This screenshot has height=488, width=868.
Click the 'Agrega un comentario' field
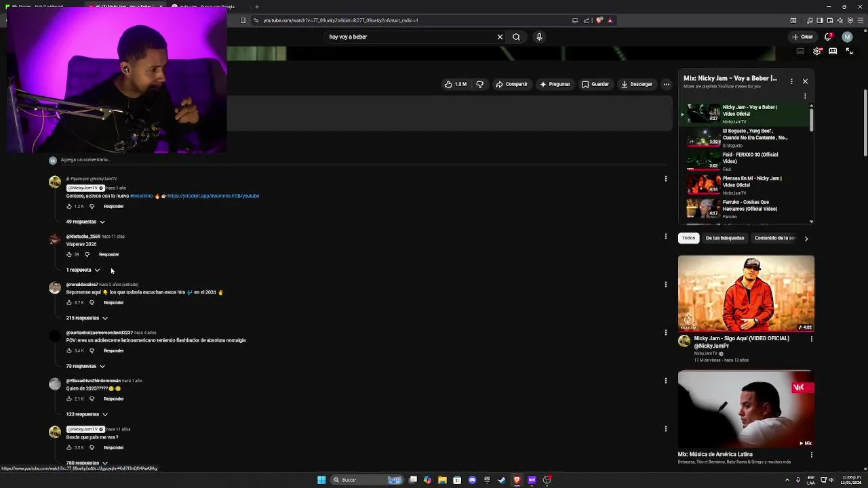tap(363, 160)
